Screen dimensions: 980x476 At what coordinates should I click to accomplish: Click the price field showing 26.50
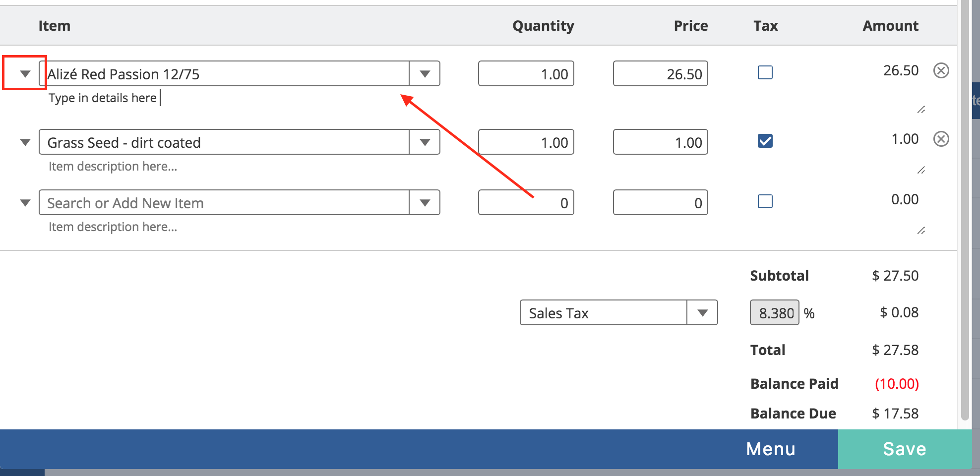click(x=660, y=74)
